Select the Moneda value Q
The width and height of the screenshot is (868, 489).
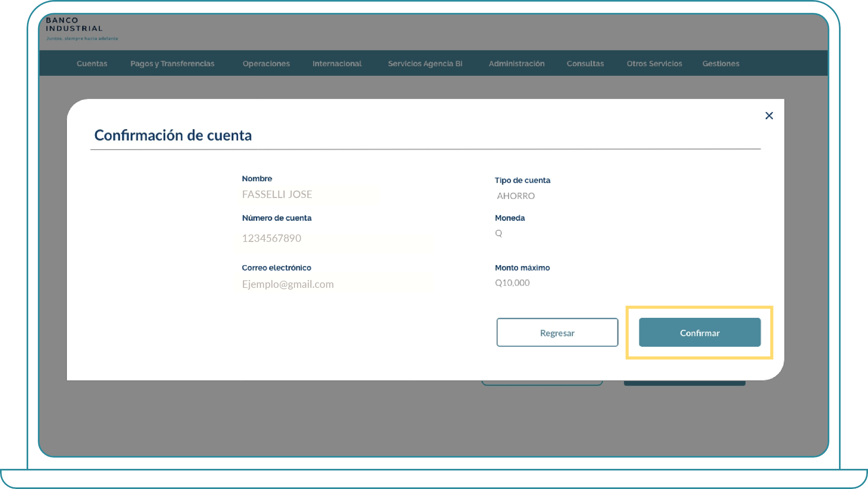(x=498, y=233)
